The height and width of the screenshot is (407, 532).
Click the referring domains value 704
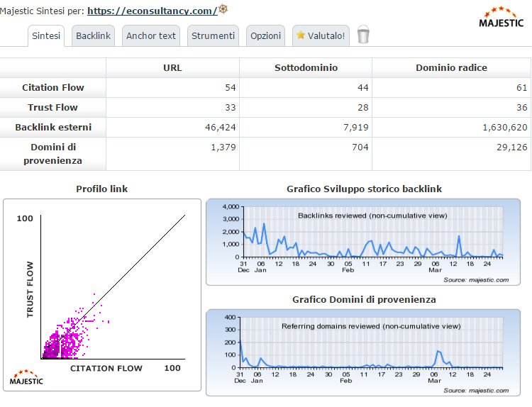360,147
